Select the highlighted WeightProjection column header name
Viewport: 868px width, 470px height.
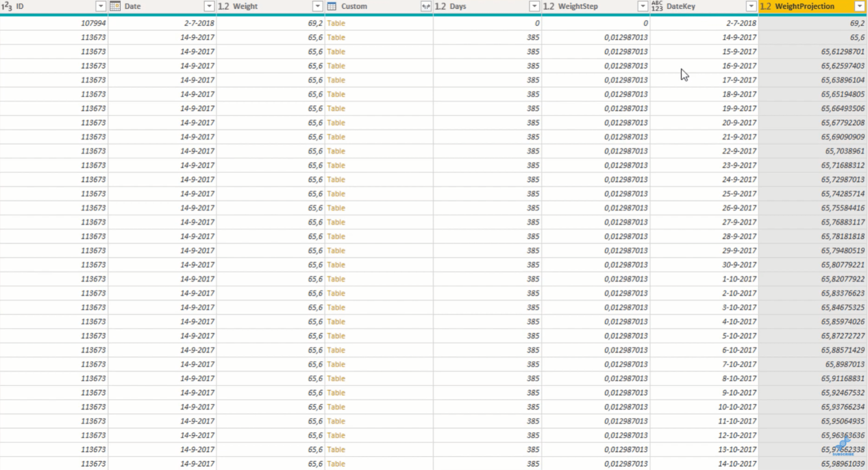point(804,6)
